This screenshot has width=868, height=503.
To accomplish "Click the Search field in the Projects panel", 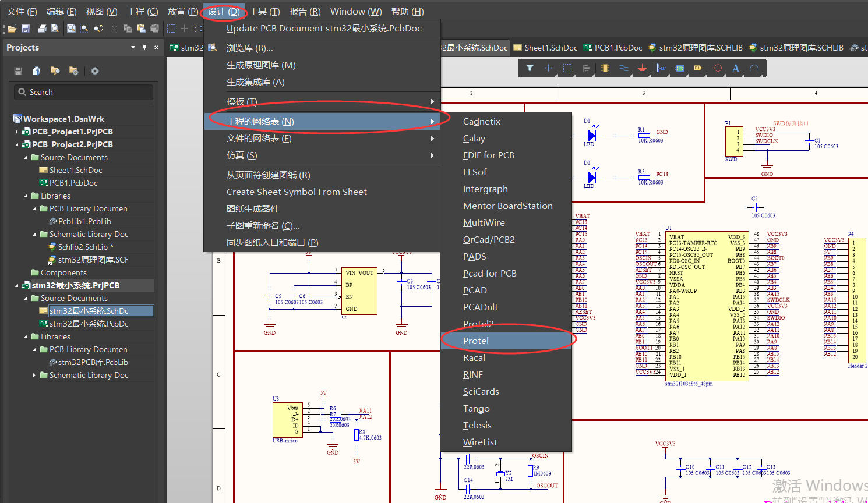I will (83, 92).
